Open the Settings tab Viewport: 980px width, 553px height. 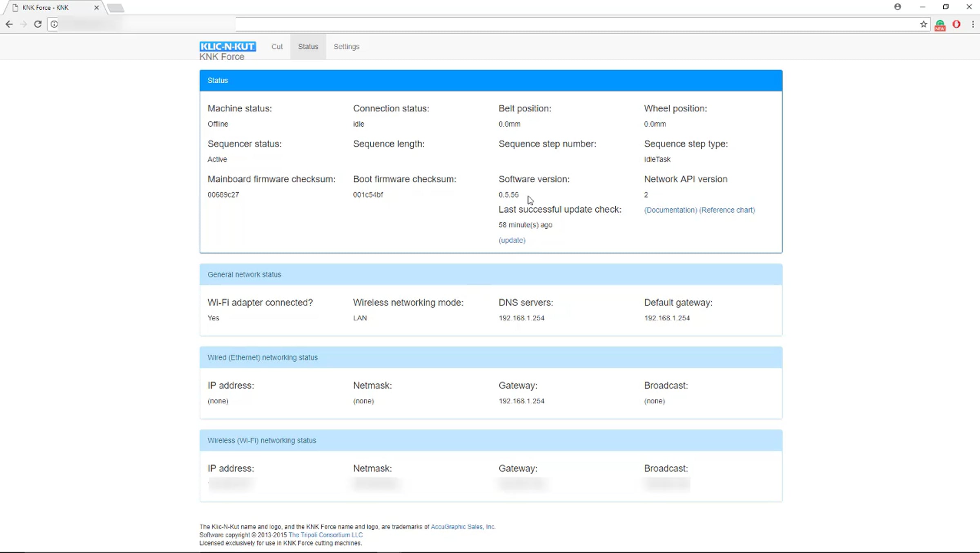346,47
